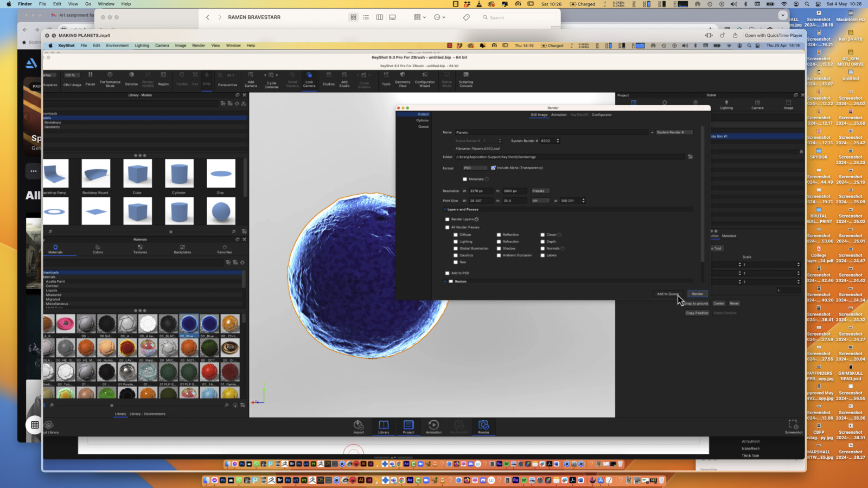The width and height of the screenshot is (868, 488).
Task: Click the Render button in dialog
Action: tap(697, 294)
